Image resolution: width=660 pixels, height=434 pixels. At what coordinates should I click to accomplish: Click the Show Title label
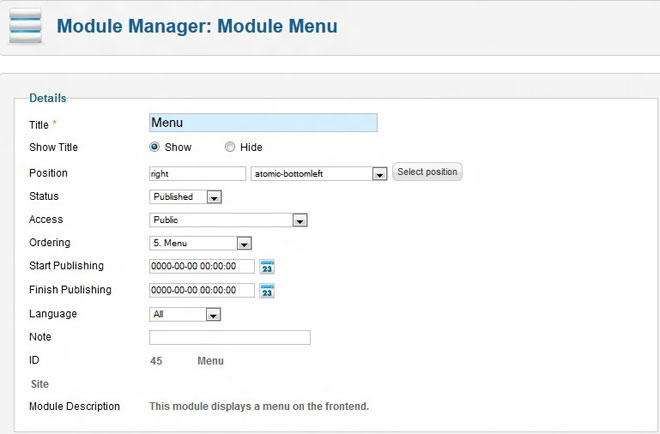[x=54, y=148]
